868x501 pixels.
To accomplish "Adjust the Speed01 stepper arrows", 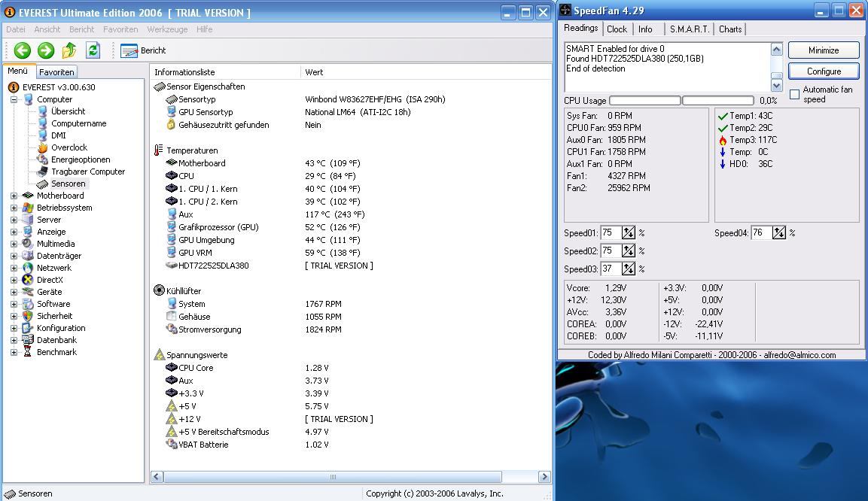I will (x=629, y=232).
